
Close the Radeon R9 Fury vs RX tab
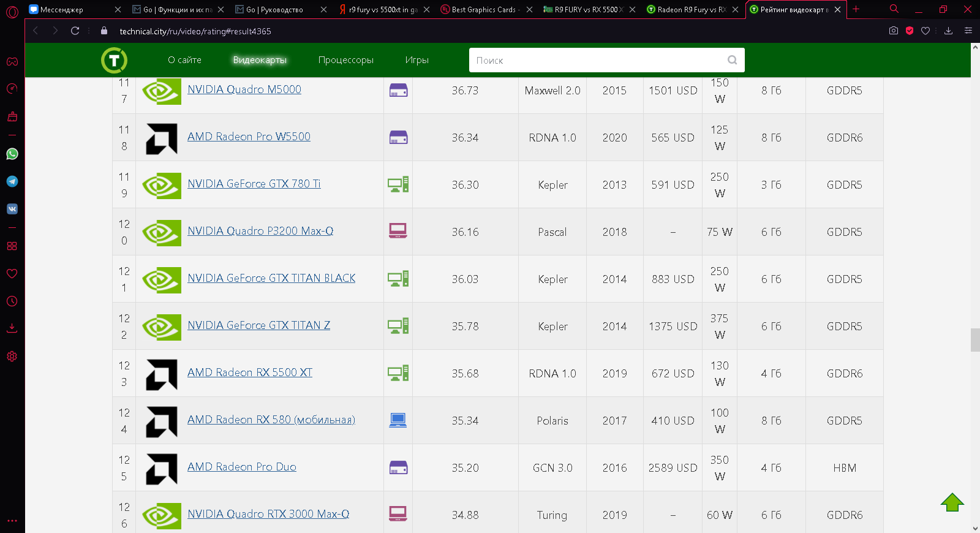pyautogui.click(x=735, y=9)
